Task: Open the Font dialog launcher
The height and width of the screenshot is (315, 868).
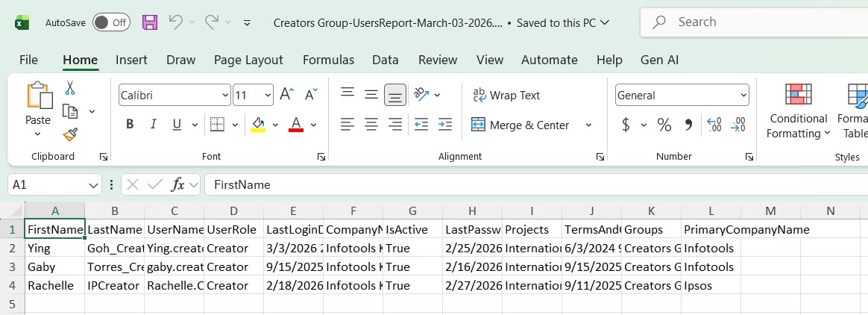Action: pos(321,157)
